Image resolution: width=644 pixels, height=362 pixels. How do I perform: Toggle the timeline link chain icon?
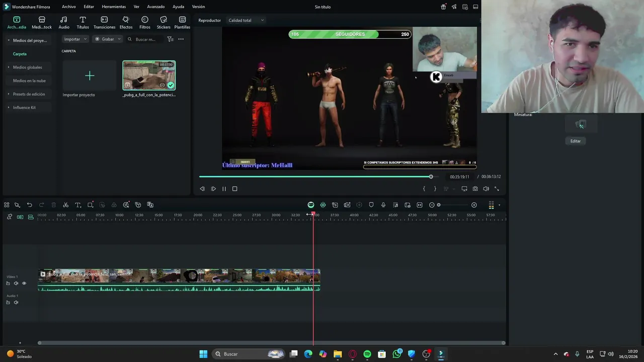(9, 217)
